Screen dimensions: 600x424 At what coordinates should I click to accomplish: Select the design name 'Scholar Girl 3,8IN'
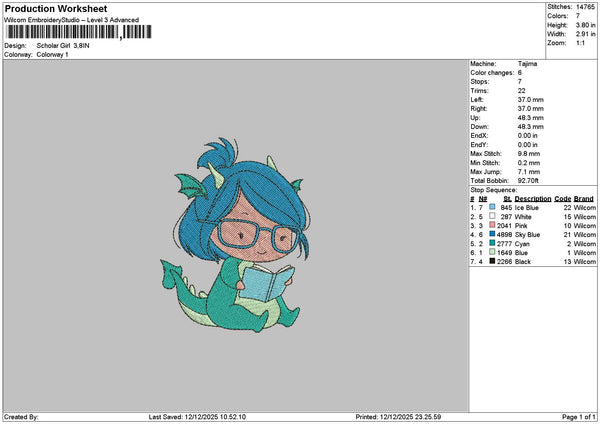tap(63, 46)
